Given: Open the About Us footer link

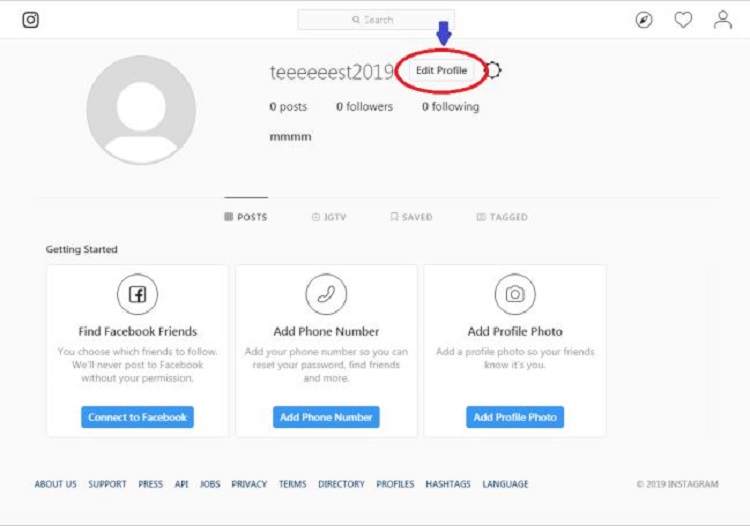Looking at the screenshot, I should pyautogui.click(x=55, y=484).
